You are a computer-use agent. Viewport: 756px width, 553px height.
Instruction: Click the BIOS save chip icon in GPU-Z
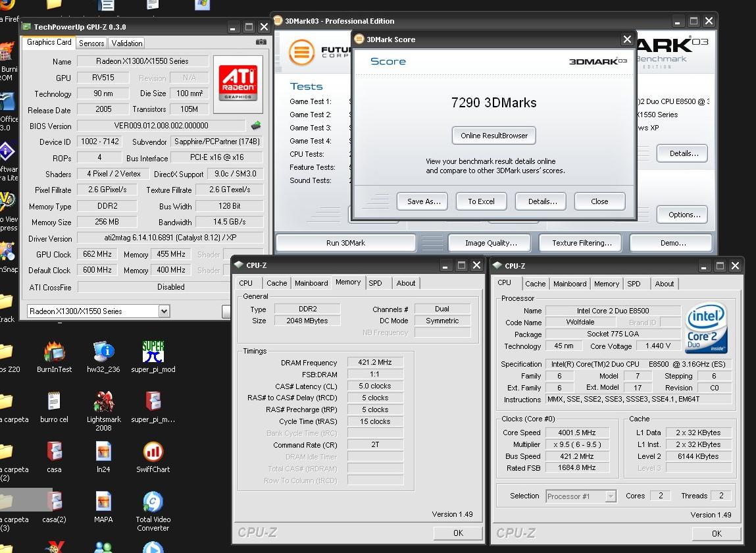[256, 126]
